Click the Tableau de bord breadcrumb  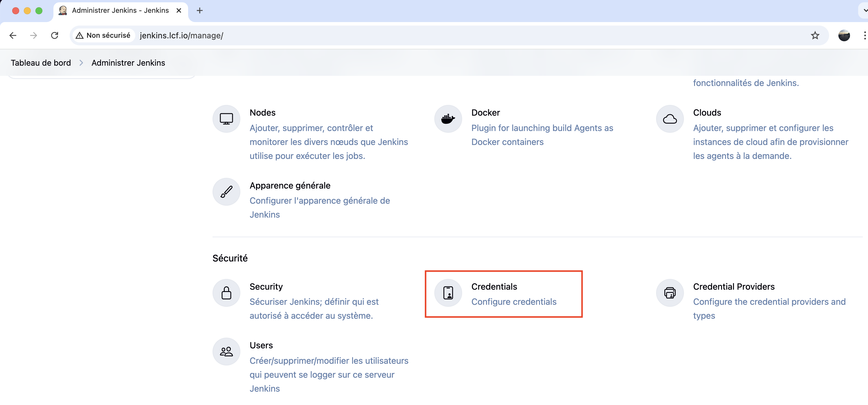pos(41,63)
